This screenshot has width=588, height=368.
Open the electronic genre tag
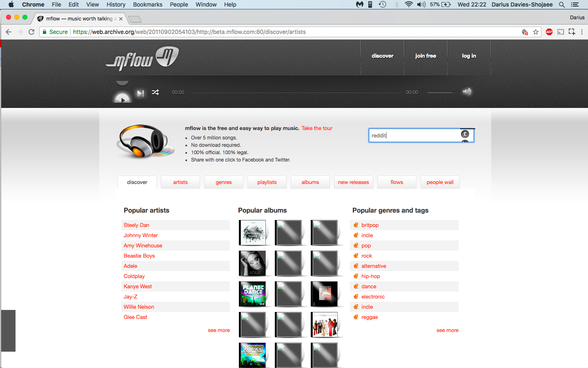coord(373,297)
